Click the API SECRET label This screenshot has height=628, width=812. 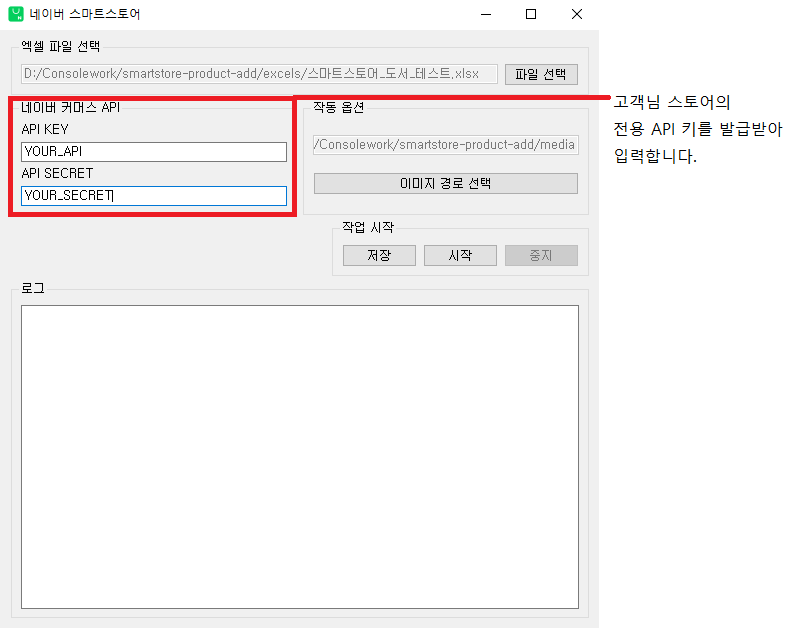57,173
